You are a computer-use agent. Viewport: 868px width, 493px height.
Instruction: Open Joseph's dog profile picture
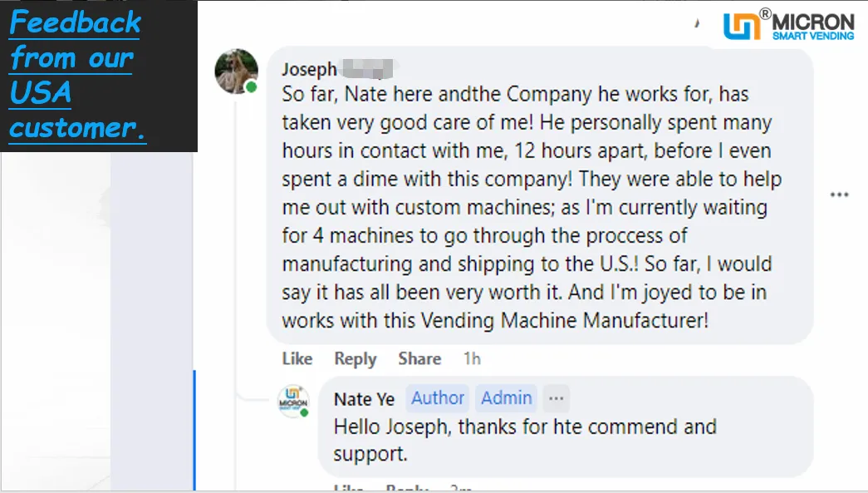point(237,71)
